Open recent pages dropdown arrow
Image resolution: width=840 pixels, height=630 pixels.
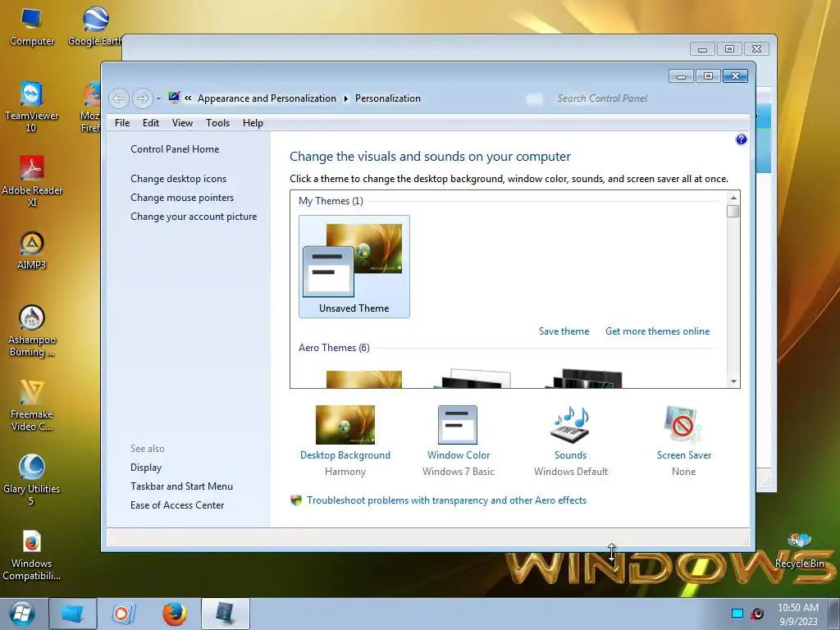[x=158, y=98]
